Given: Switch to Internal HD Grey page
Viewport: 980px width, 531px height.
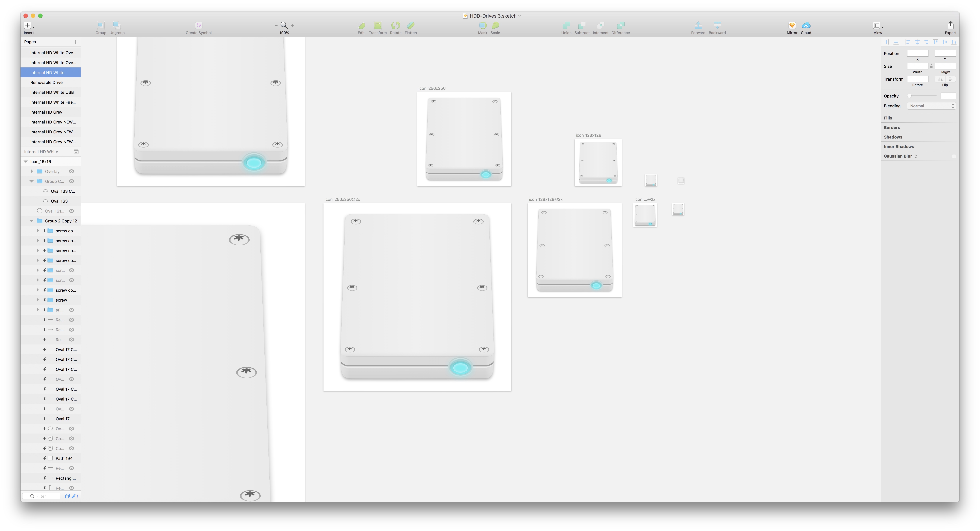Looking at the screenshot, I should (46, 112).
